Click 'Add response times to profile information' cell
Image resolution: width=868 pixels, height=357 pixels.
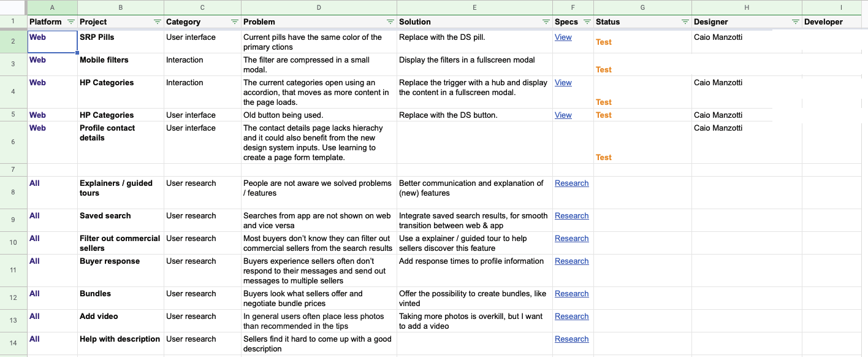click(x=474, y=271)
